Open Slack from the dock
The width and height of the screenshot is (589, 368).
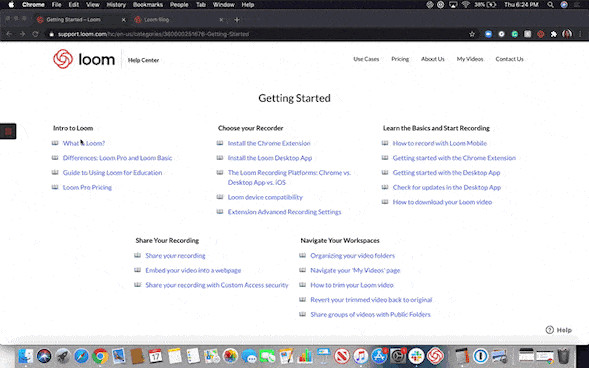[416, 355]
